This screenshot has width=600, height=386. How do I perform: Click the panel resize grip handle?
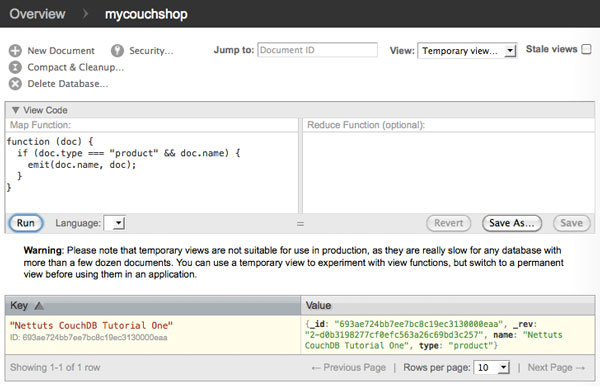click(x=300, y=224)
